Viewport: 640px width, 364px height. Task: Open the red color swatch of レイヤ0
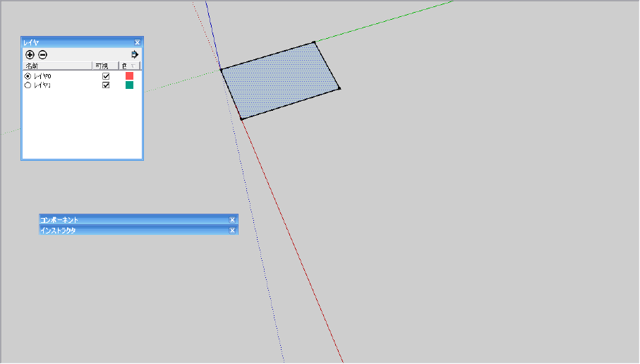click(x=129, y=76)
